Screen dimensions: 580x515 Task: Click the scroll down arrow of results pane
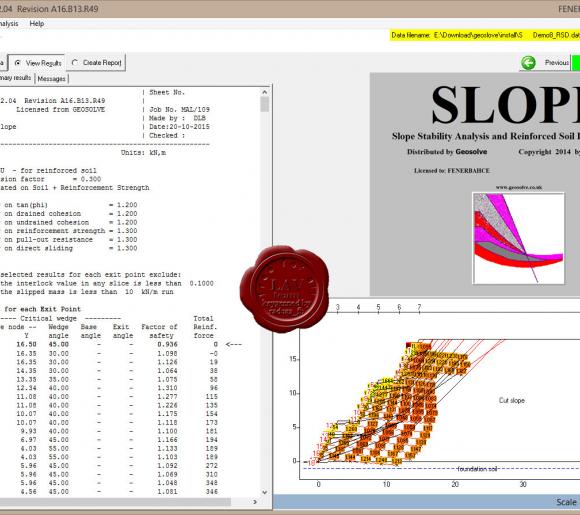click(x=264, y=492)
